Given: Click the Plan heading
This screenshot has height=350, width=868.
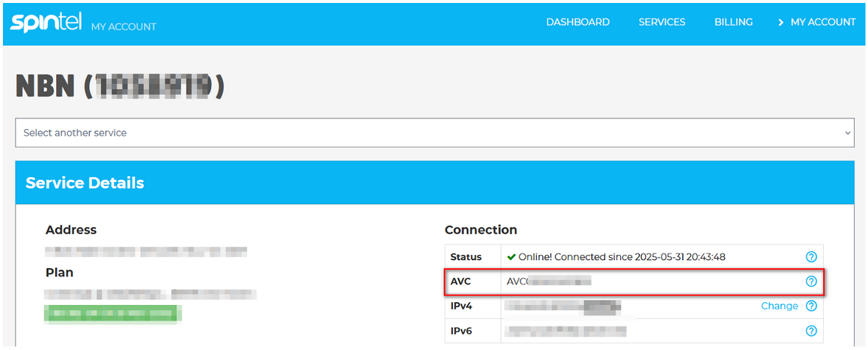Looking at the screenshot, I should point(59,273).
